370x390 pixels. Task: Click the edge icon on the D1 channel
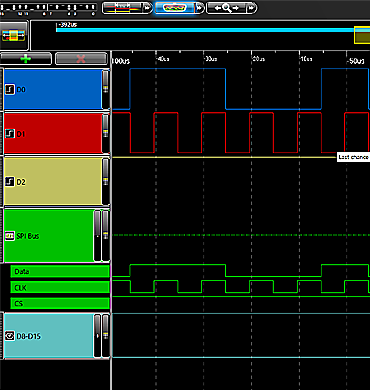[x=10, y=134]
